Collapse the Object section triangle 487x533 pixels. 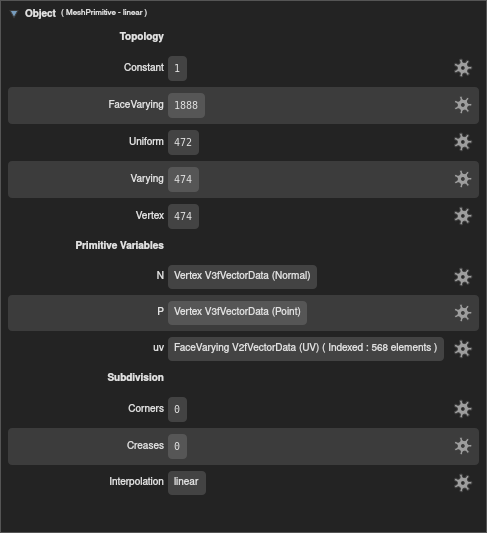tap(14, 13)
